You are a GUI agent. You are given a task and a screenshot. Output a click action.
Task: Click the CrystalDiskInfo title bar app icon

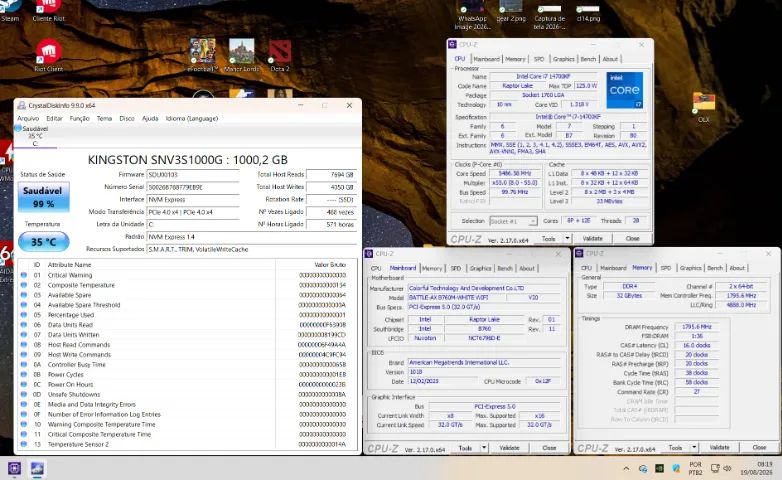click(21, 105)
